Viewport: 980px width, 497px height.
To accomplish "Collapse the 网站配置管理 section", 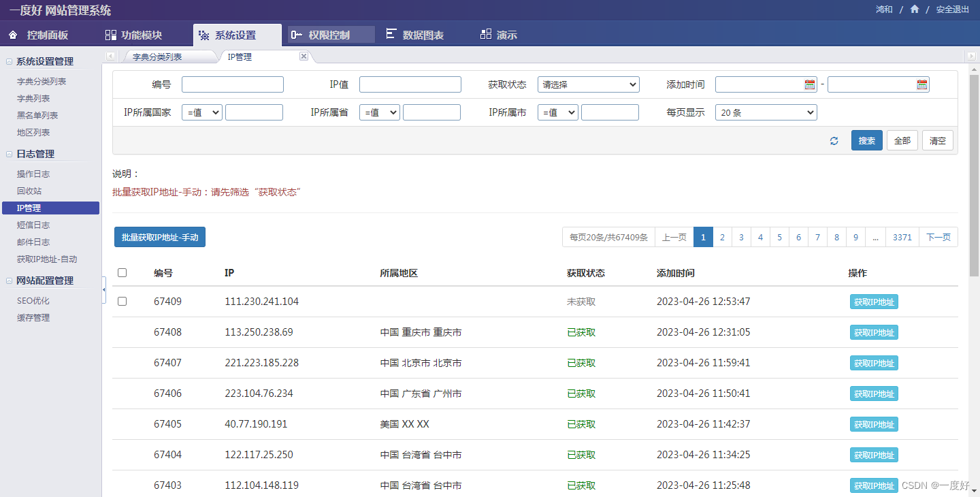I will (x=10, y=281).
